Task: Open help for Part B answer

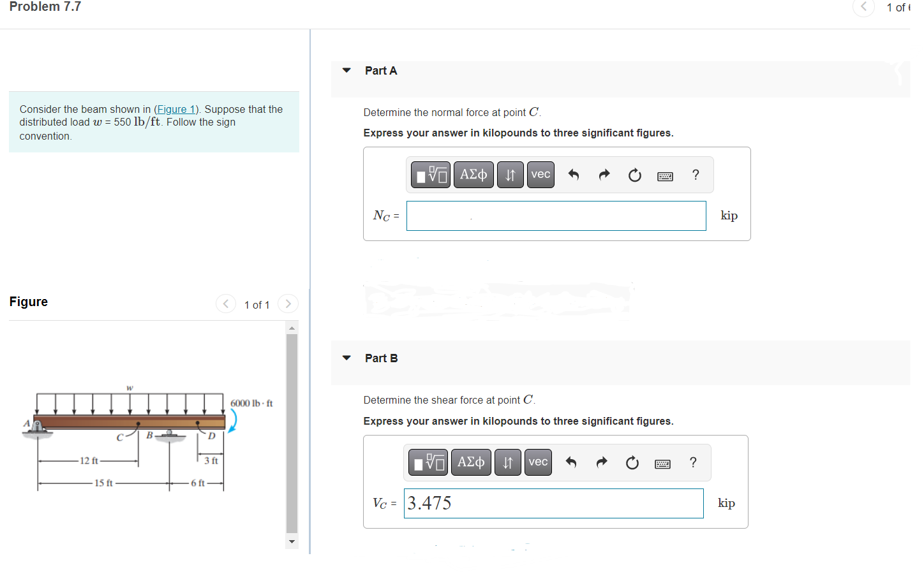Action: coord(693,462)
